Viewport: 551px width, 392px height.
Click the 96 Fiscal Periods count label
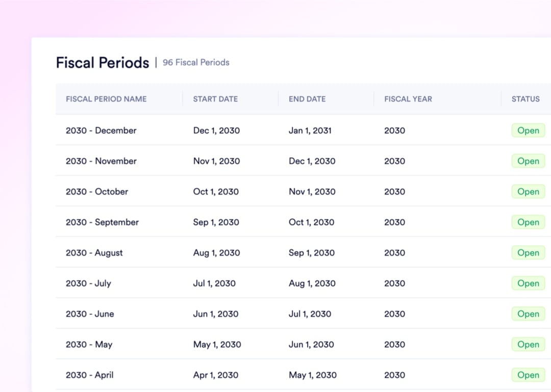click(196, 62)
